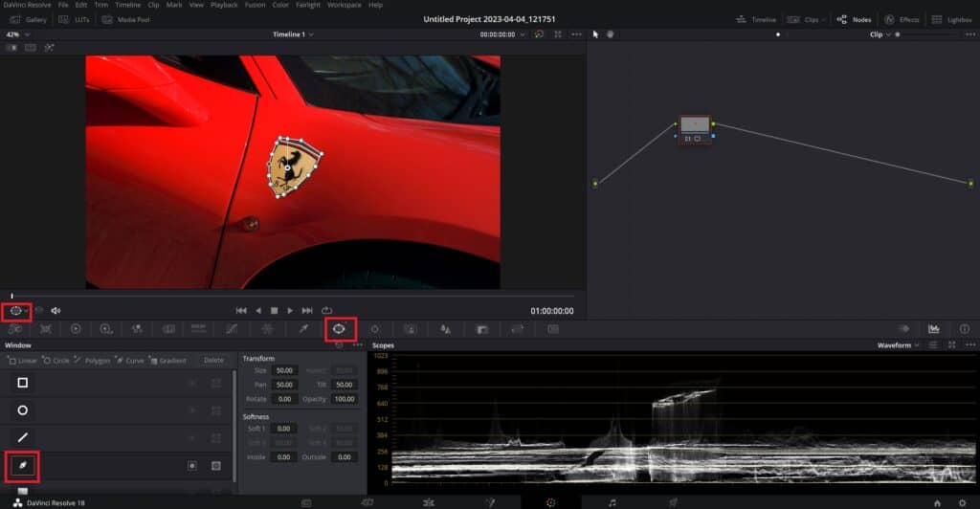This screenshot has width=980, height=509.
Task: Open the Magic Mask palette icon
Action: [x=410, y=329]
